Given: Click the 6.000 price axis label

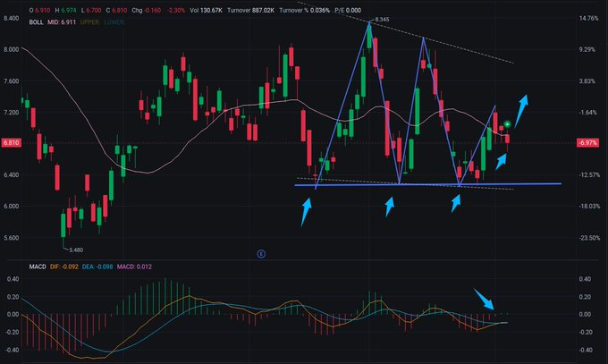Looking at the screenshot, I should coord(11,206).
